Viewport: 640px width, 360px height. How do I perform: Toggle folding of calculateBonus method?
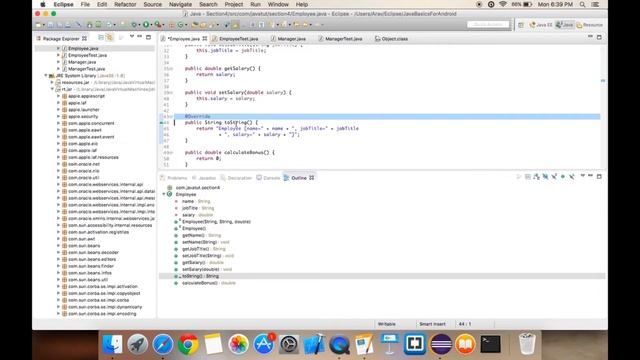171,153
